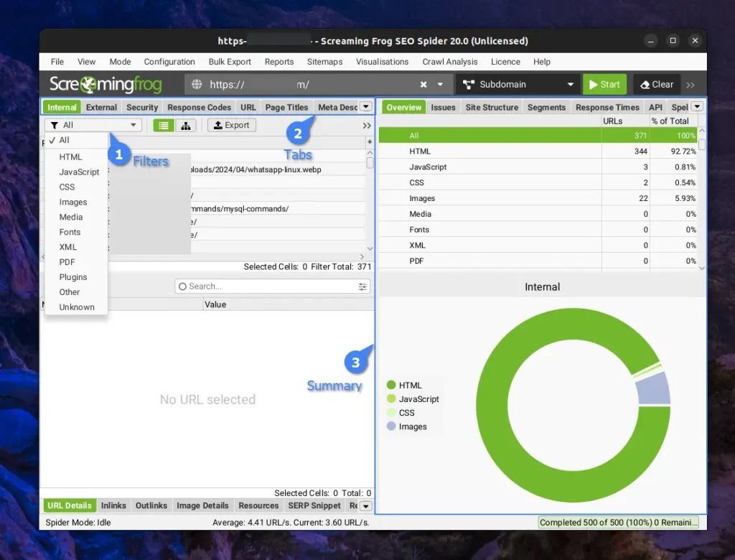
Task: Switch to the SERP Snippet tab
Action: [x=314, y=505]
